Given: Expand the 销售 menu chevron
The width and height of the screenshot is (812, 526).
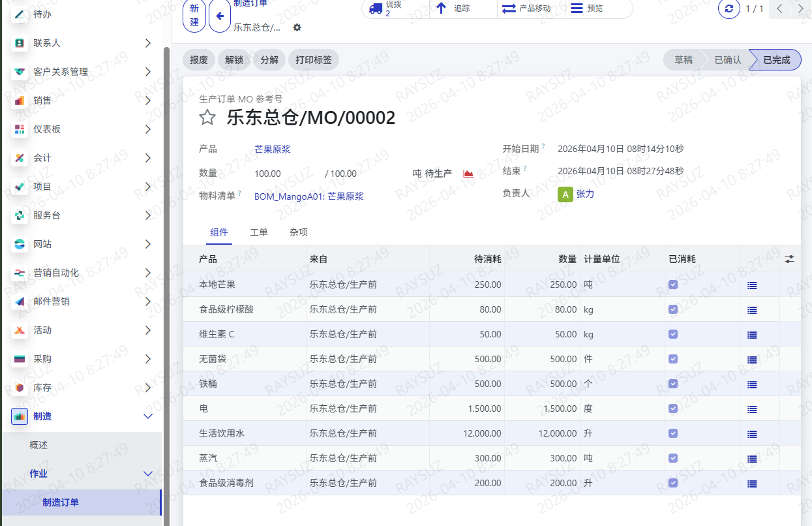Looking at the screenshot, I should coord(148,101).
